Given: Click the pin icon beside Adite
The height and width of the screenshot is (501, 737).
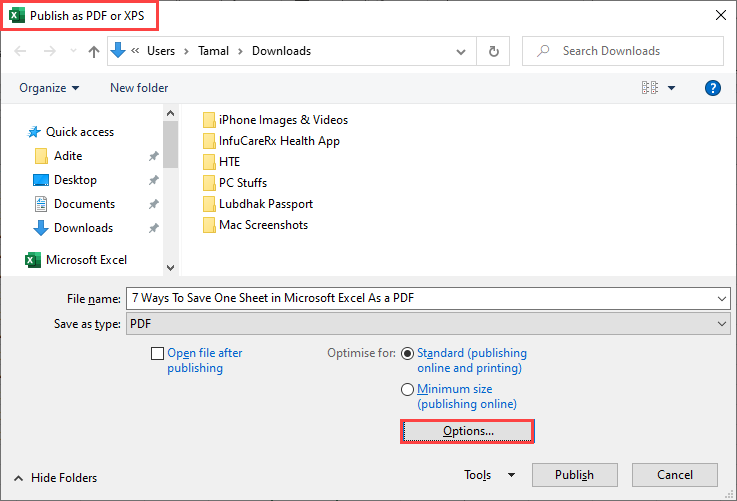Looking at the screenshot, I should click(154, 156).
